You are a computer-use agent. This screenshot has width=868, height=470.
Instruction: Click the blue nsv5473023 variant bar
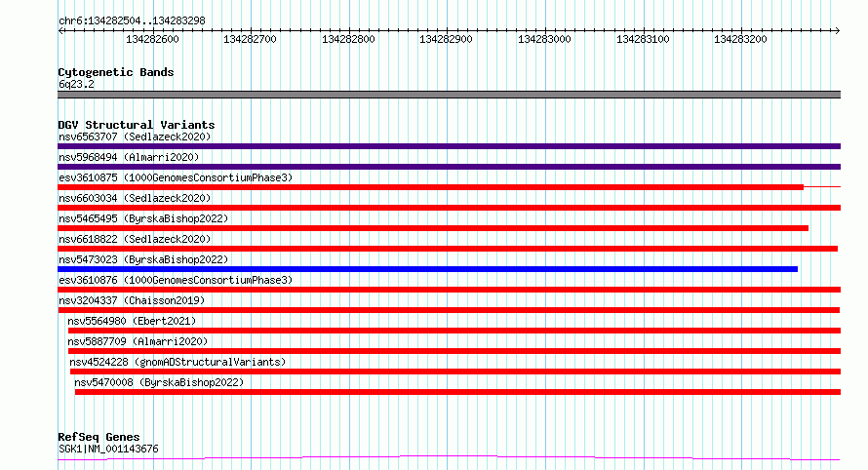click(x=427, y=269)
